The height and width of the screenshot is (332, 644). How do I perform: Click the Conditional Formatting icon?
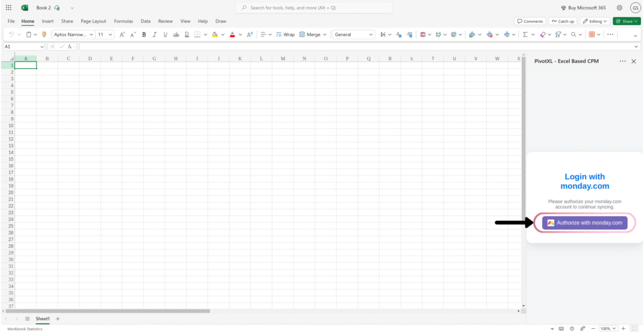423,35
